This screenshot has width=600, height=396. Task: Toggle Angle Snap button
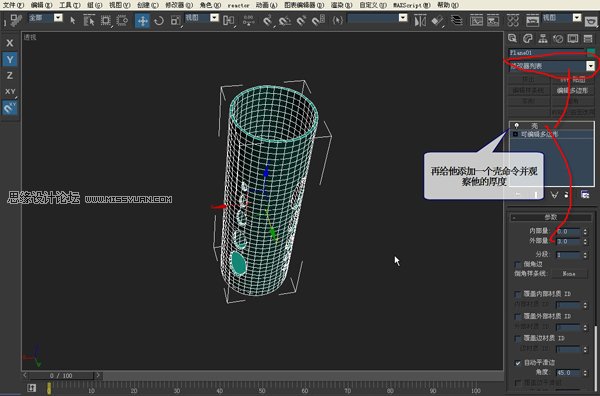tap(284, 20)
